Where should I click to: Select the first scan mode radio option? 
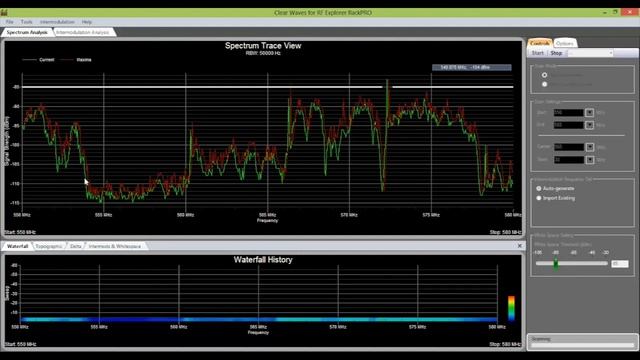[x=544, y=75]
